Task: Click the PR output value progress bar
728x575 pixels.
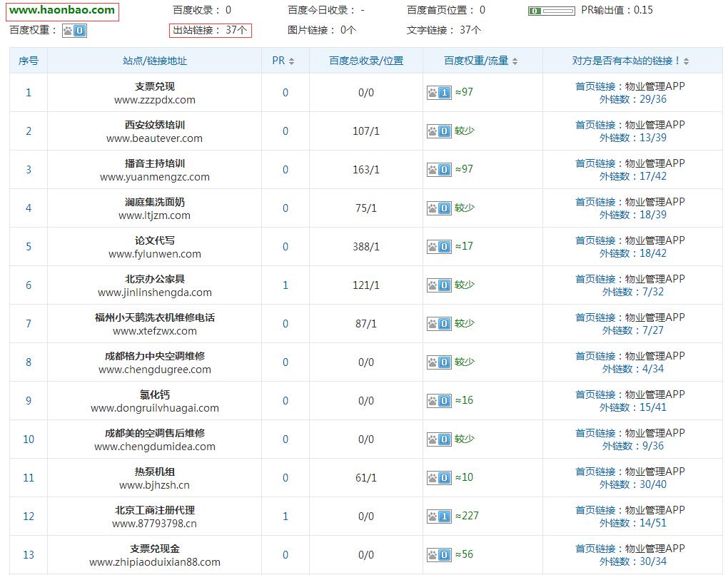Action: click(x=551, y=11)
